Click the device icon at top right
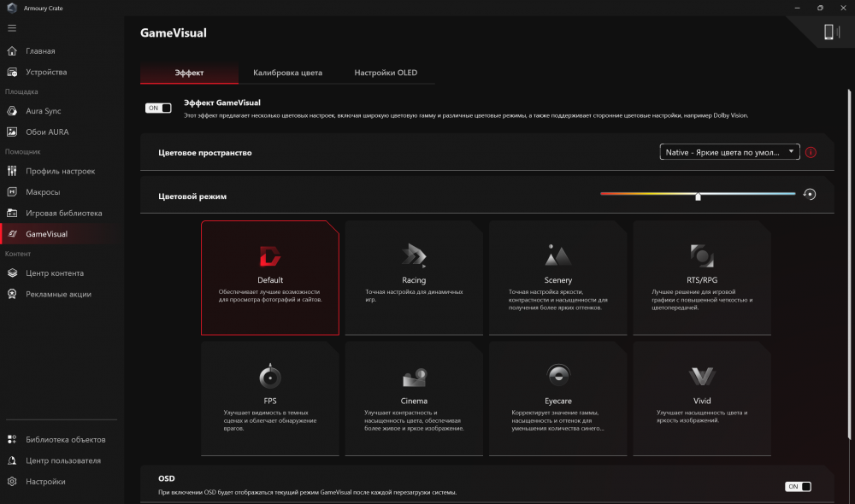The width and height of the screenshot is (855, 504). tap(831, 32)
